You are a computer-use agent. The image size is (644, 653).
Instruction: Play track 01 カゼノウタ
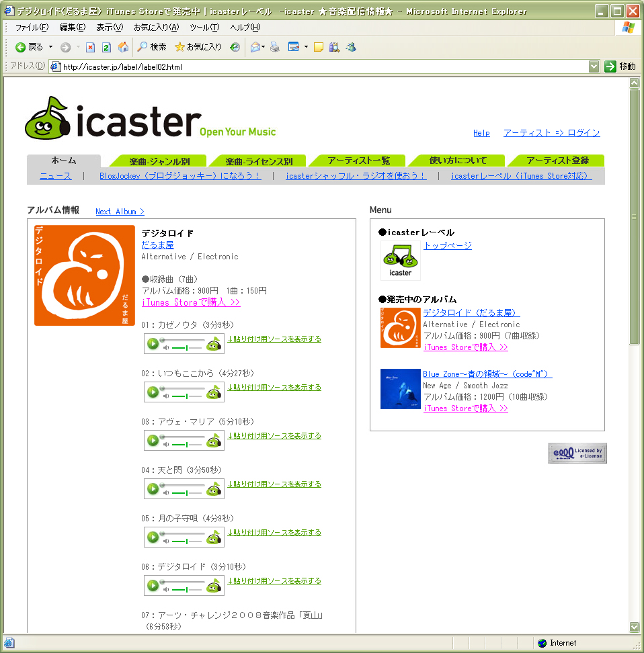pyautogui.click(x=153, y=343)
